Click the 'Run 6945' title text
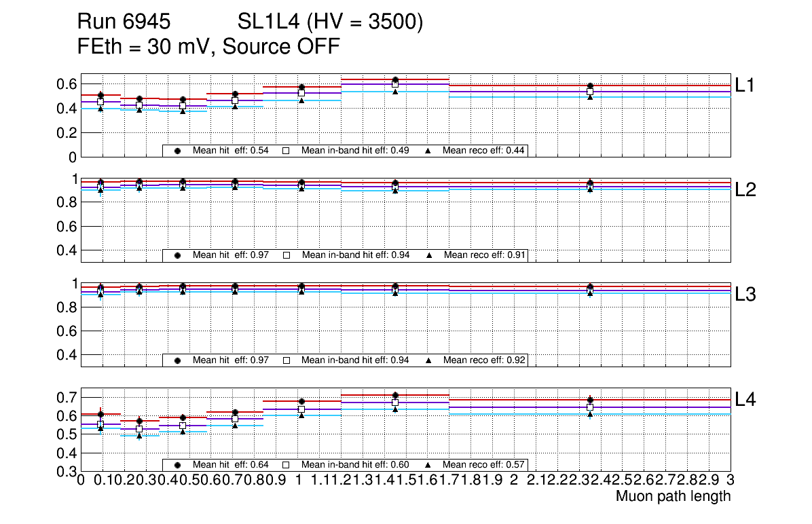 click(x=124, y=23)
